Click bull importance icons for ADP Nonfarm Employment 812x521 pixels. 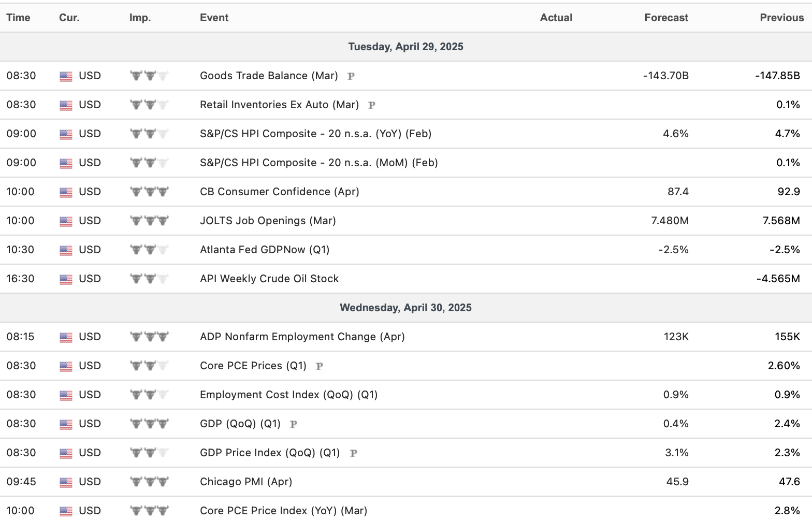(149, 337)
